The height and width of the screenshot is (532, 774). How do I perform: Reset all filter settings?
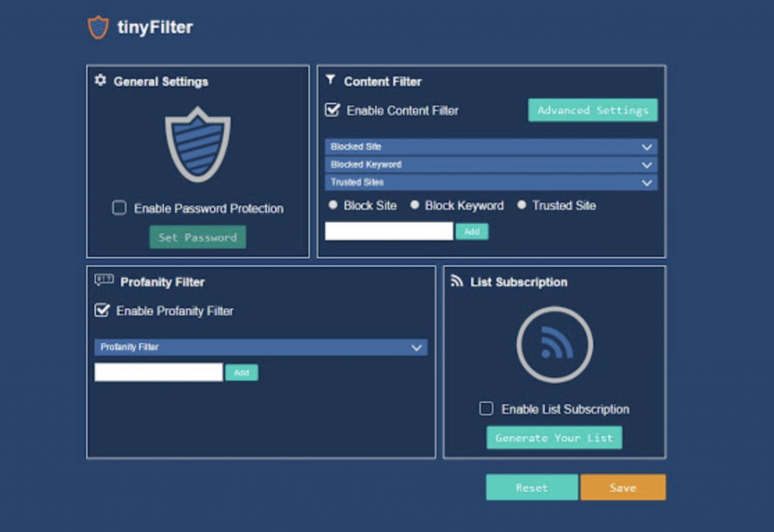point(531,487)
